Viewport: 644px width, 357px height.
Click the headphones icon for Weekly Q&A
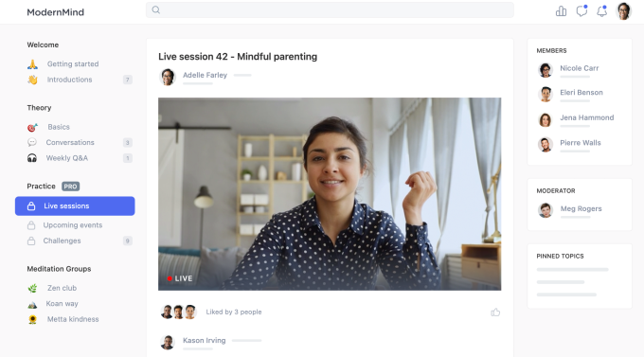32,158
